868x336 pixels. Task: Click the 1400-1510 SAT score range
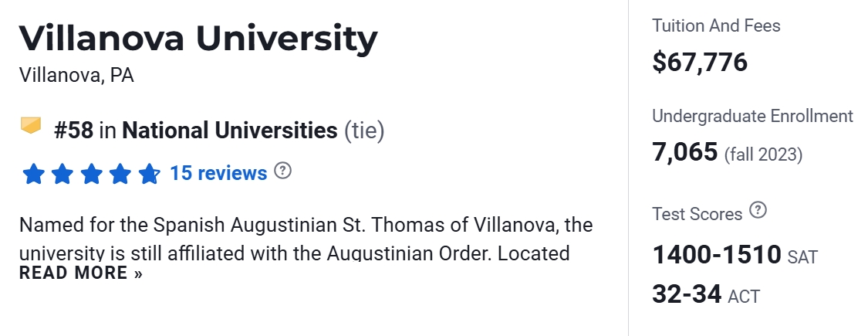[717, 255]
